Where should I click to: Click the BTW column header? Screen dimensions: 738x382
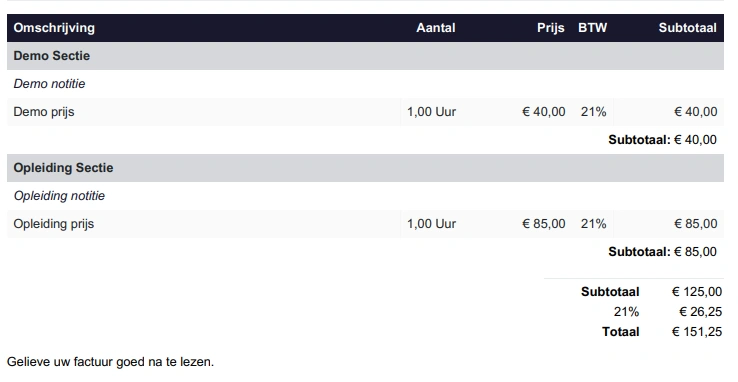(592, 28)
